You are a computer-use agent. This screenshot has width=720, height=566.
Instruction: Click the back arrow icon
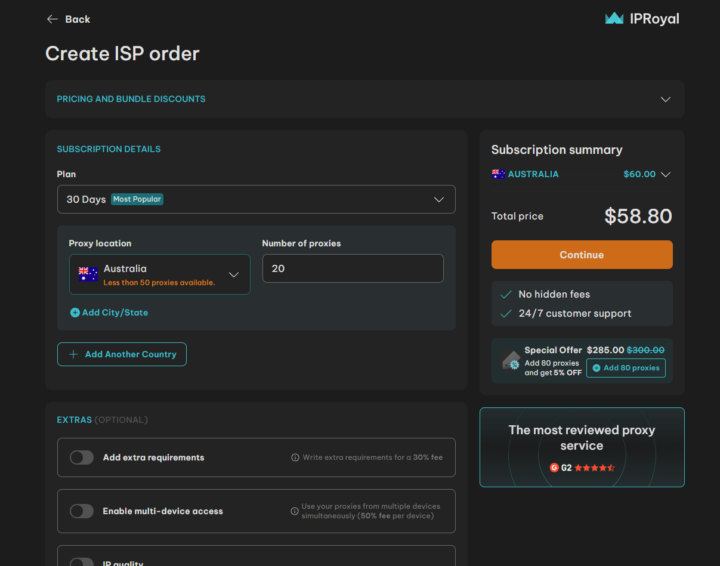coord(52,19)
